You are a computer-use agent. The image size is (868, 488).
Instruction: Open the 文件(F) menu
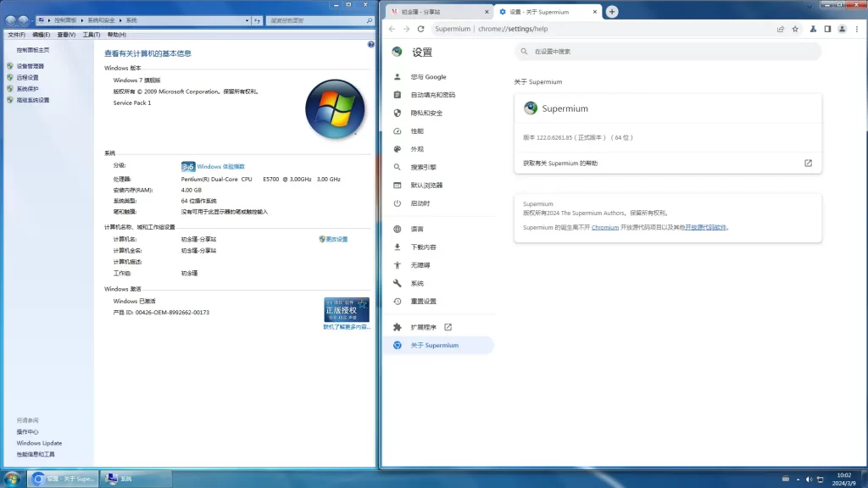pos(17,34)
